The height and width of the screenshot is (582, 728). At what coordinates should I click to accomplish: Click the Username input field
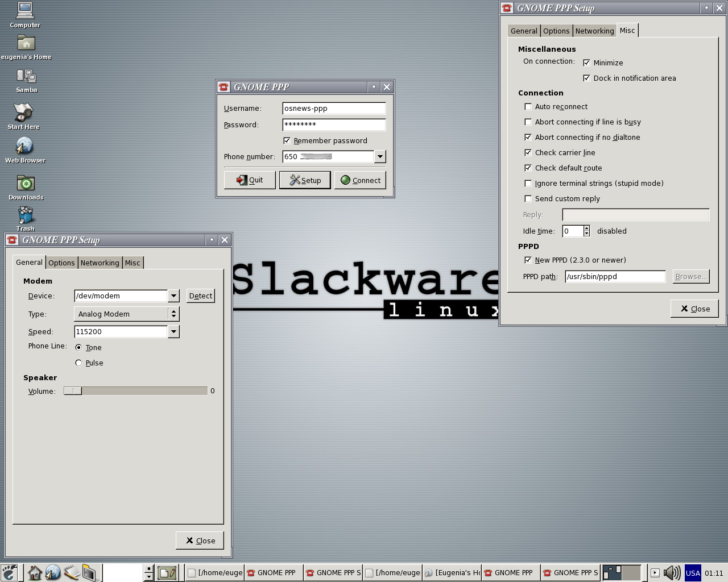click(334, 108)
